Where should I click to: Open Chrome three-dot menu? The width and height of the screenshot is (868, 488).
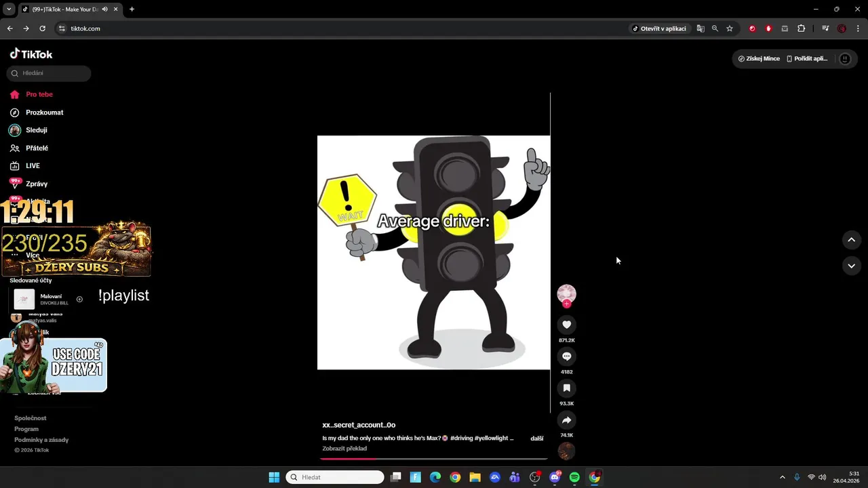tap(858, 28)
